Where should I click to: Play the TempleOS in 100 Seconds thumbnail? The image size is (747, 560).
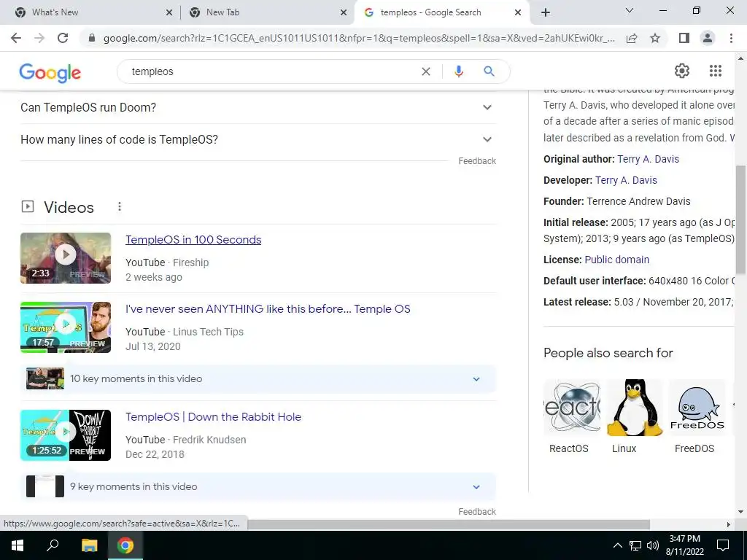[66, 258]
